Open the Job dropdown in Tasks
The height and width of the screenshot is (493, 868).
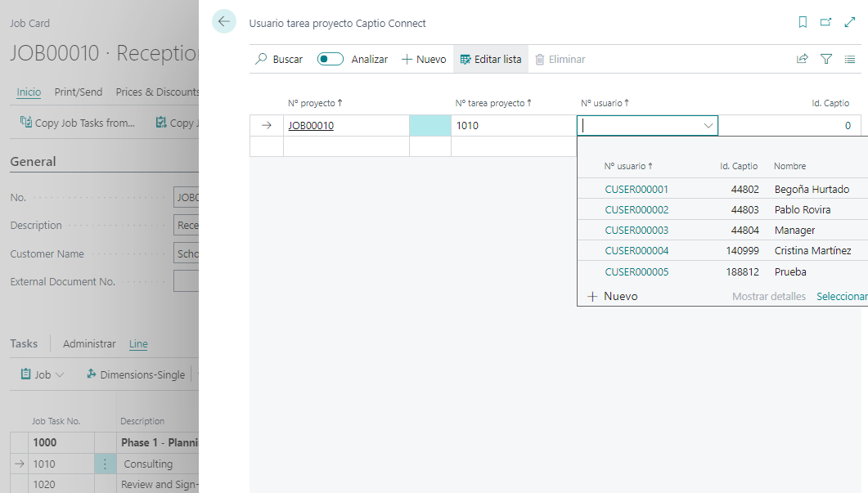43,374
